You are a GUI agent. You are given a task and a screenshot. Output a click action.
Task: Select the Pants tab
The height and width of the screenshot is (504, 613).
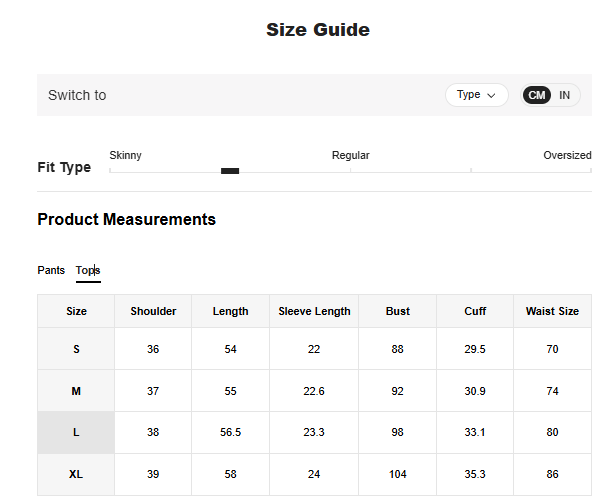[51, 270]
